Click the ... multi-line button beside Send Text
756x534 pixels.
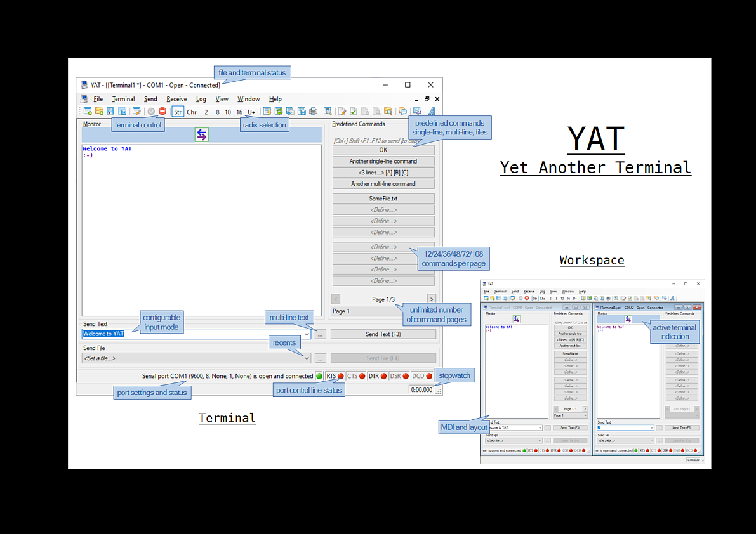coord(320,334)
